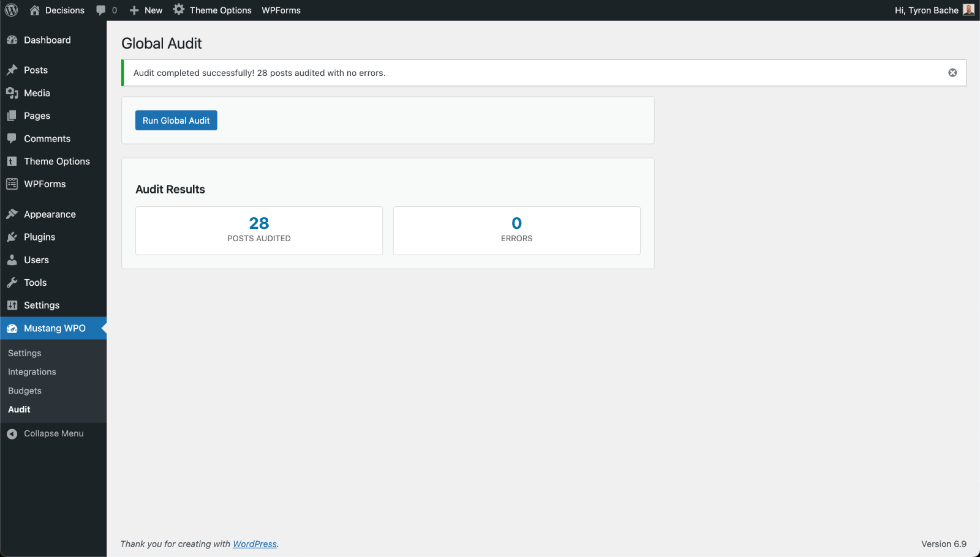Click the 28 Posts Audited stat card

pyautogui.click(x=258, y=230)
